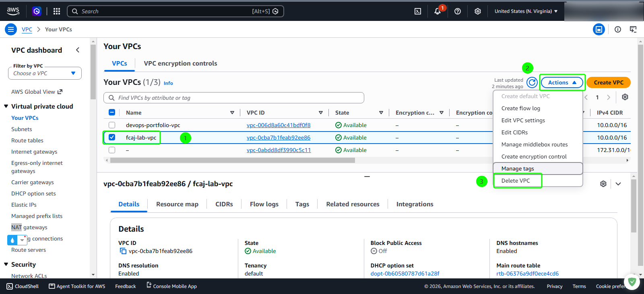Go to the next table page
The height and width of the screenshot is (294, 644).
click(609, 97)
